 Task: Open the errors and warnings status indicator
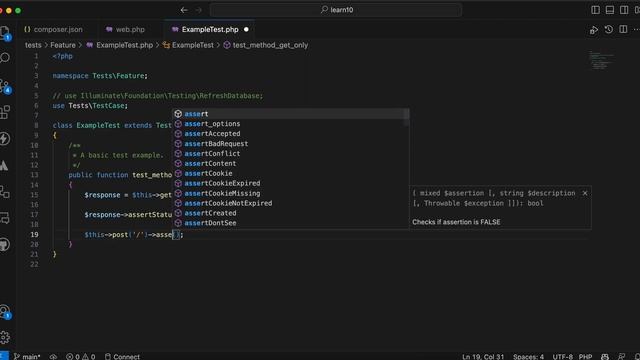tap(80, 356)
